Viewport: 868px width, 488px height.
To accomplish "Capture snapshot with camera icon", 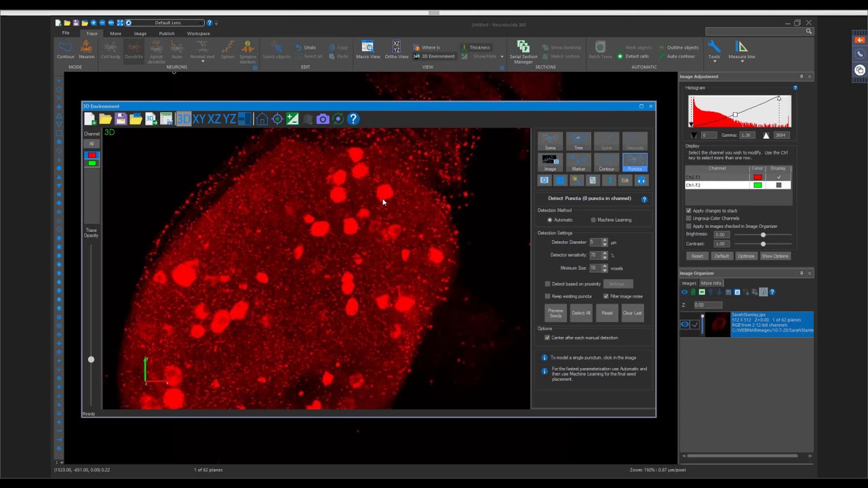I will coord(323,119).
